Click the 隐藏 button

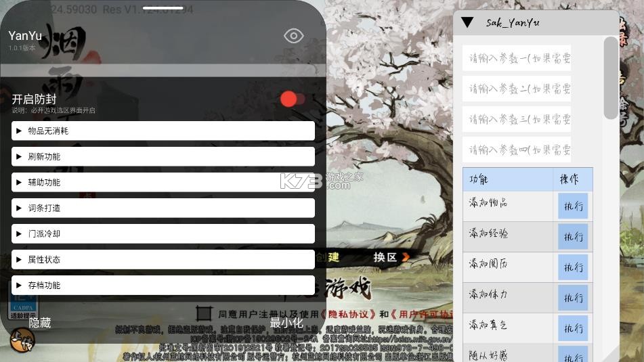[40, 323]
